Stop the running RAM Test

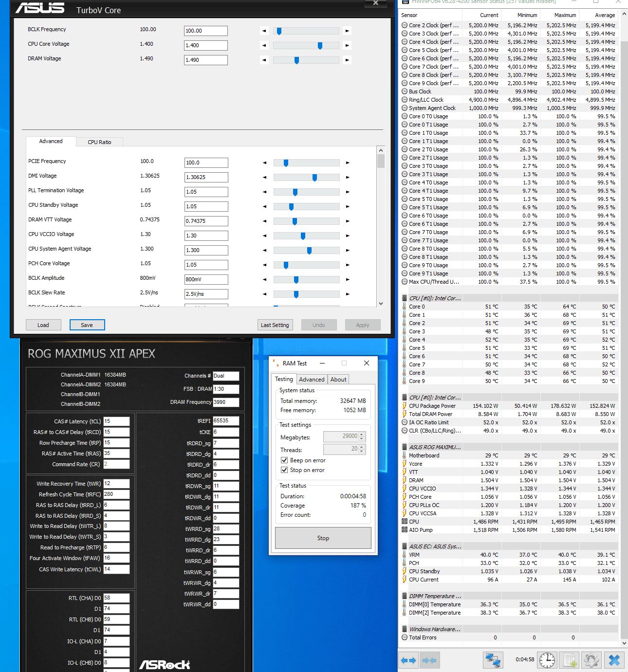coord(323,538)
